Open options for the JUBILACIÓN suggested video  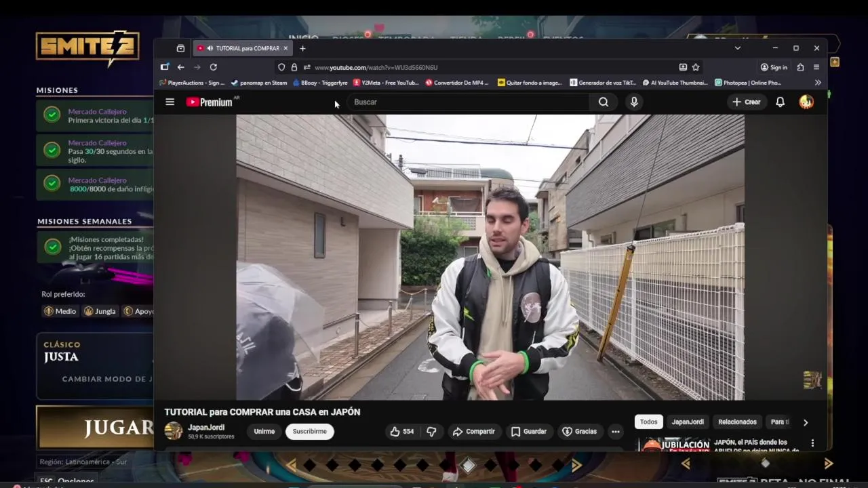tap(812, 443)
